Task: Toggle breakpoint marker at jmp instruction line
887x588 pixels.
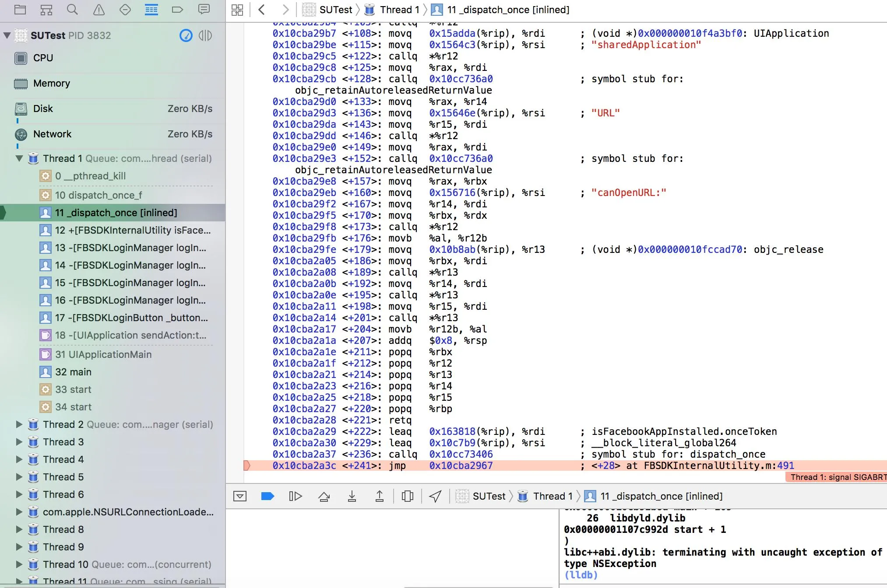Action: coord(247,465)
